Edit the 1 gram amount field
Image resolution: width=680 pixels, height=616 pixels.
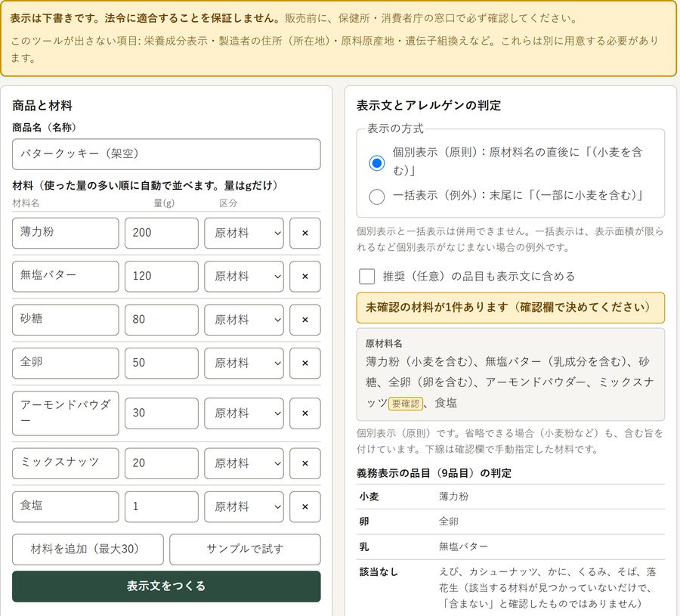(x=162, y=506)
